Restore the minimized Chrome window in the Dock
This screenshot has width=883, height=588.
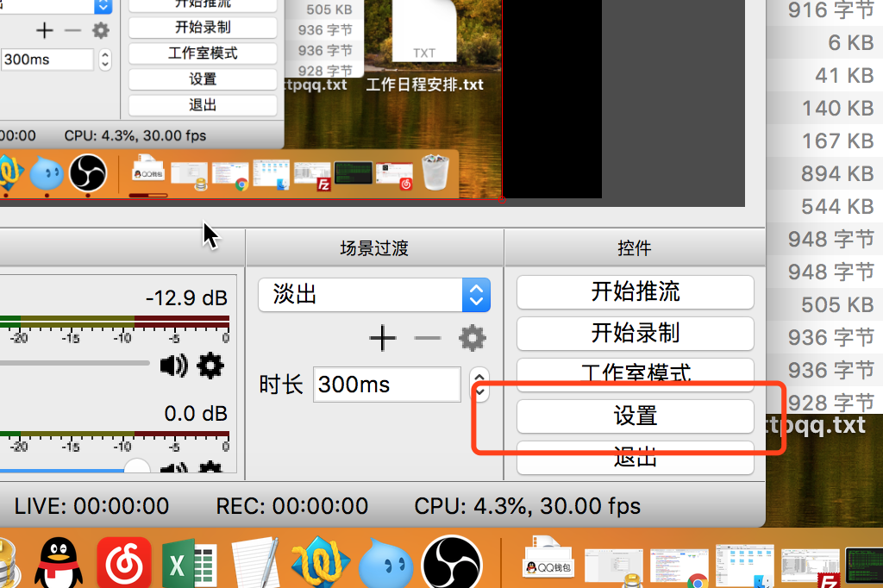(x=679, y=566)
